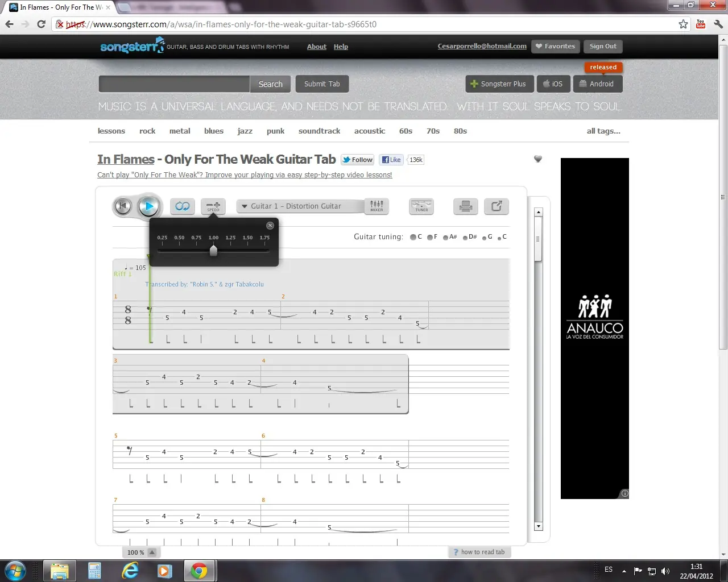Click the speed slider handle
Image resolution: width=728 pixels, height=582 pixels.
(213, 250)
